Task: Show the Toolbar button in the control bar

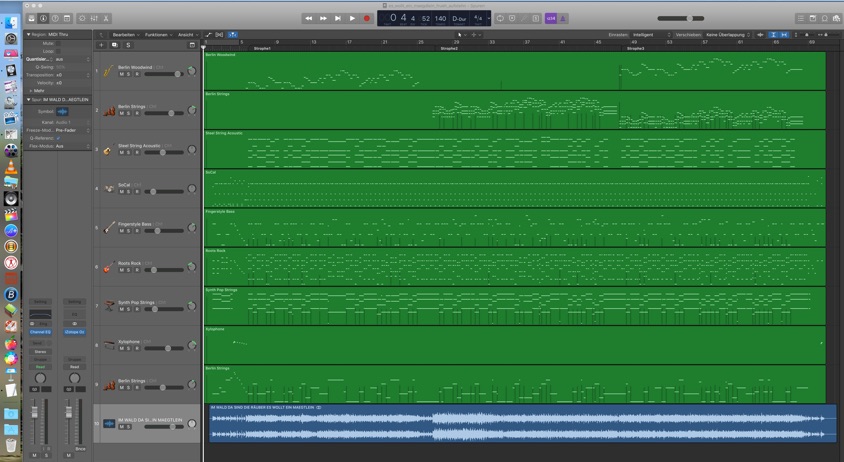Action: coord(67,18)
